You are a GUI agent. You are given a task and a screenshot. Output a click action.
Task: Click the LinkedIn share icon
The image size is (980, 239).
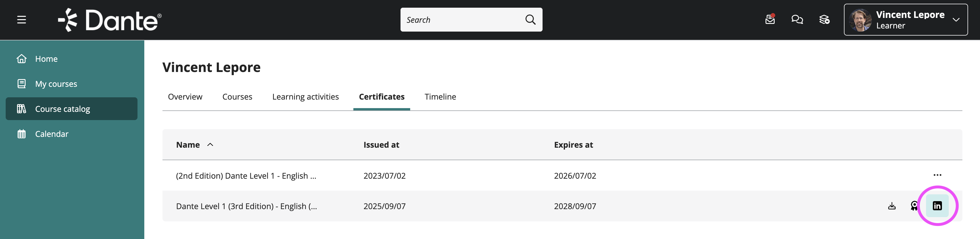[937, 206]
